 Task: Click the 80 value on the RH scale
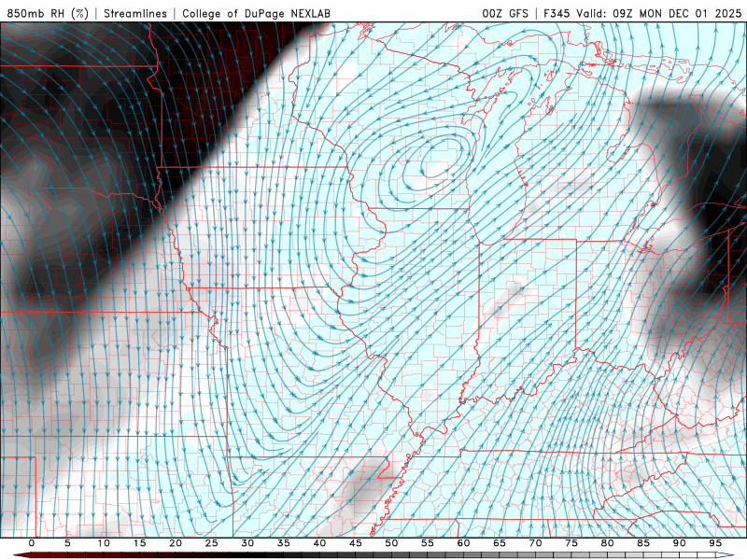(607, 543)
